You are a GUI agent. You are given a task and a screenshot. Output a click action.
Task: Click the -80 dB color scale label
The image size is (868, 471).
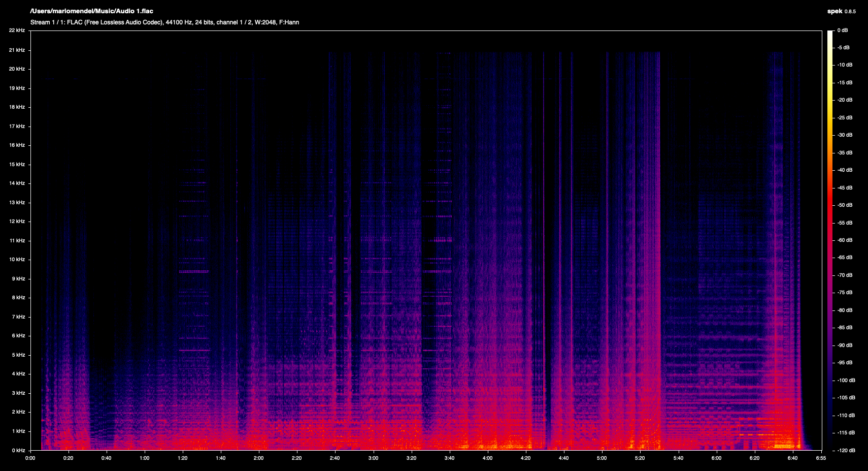coord(845,310)
